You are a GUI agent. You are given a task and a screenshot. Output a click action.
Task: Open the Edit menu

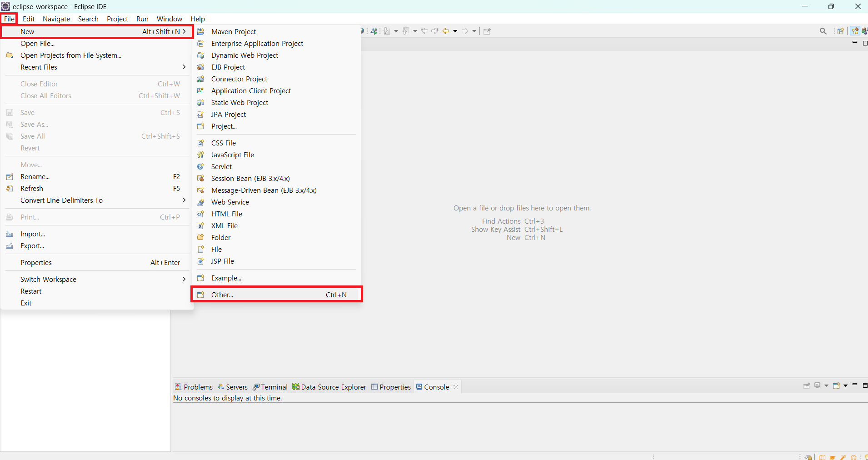pos(29,19)
